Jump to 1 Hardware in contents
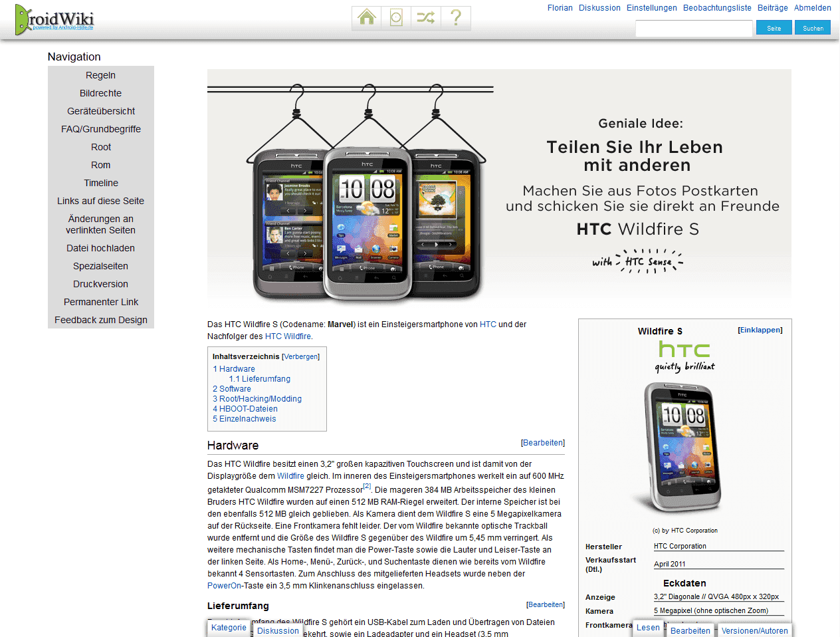Image resolution: width=840 pixels, height=637 pixels. click(234, 369)
